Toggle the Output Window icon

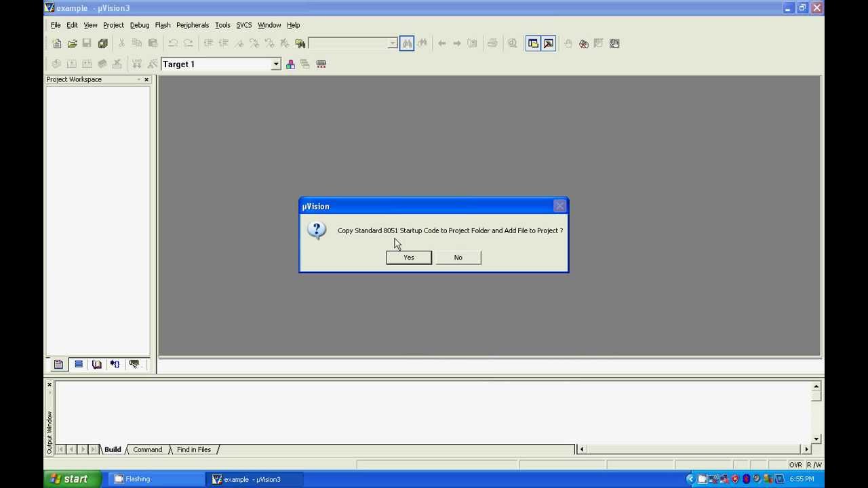tap(549, 43)
